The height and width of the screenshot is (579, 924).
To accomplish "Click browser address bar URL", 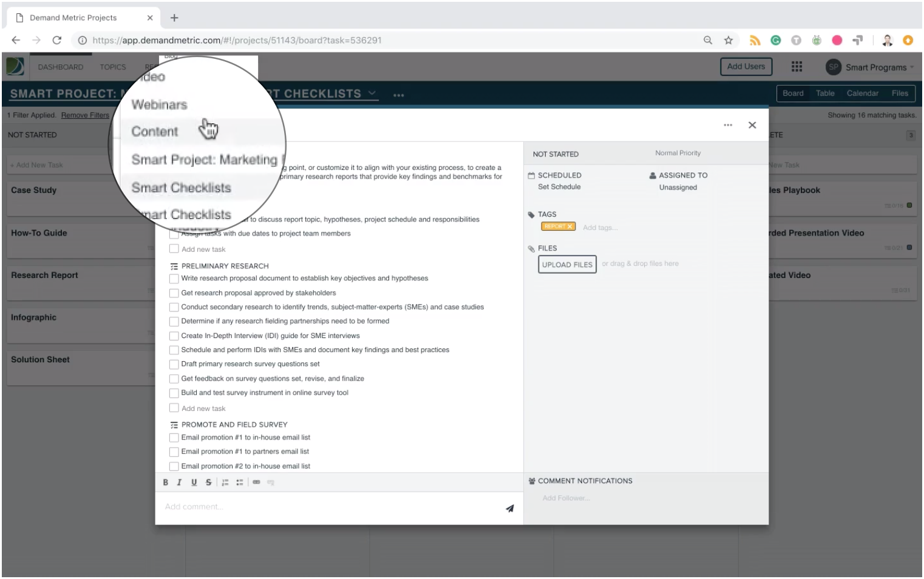I will pos(237,40).
